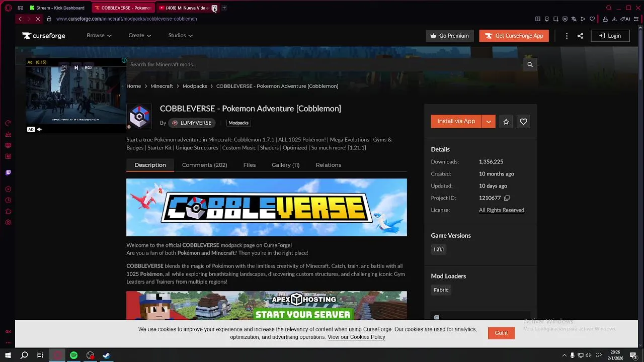Image resolution: width=644 pixels, height=362 pixels.
Task: Open the All Rights Reserved license link
Action: (x=502, y=210)
